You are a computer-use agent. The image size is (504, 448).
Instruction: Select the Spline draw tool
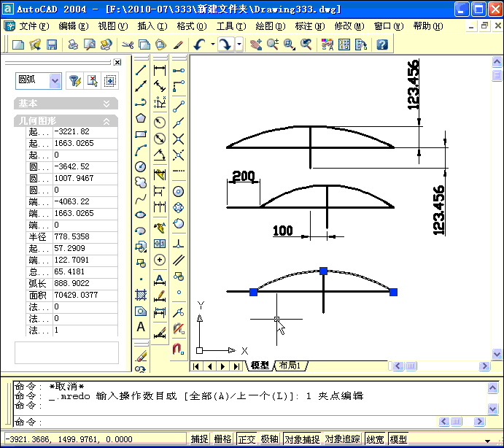tap(141, 198)
